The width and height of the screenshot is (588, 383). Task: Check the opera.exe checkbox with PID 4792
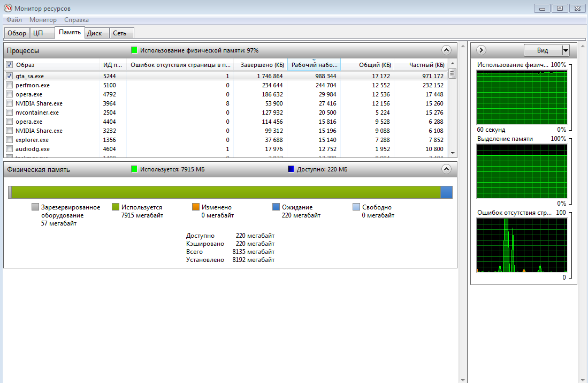(x=10, y=94)
